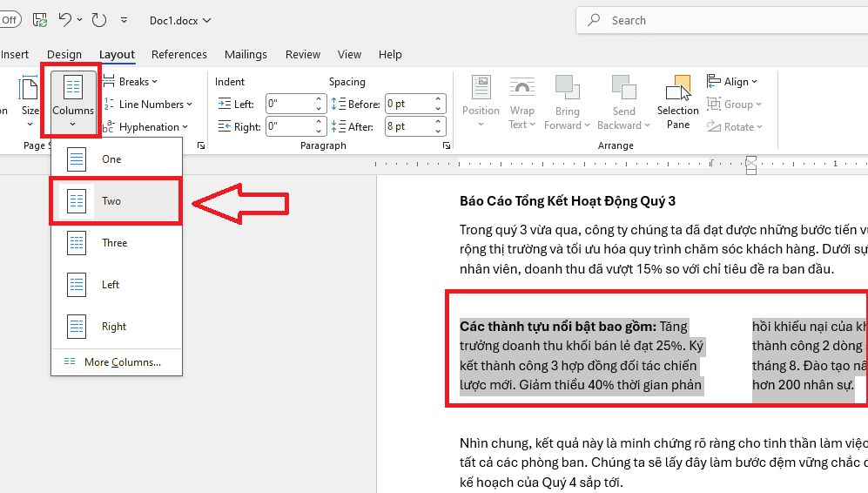Open the Hyphenation dropdown

coord(145,127)
